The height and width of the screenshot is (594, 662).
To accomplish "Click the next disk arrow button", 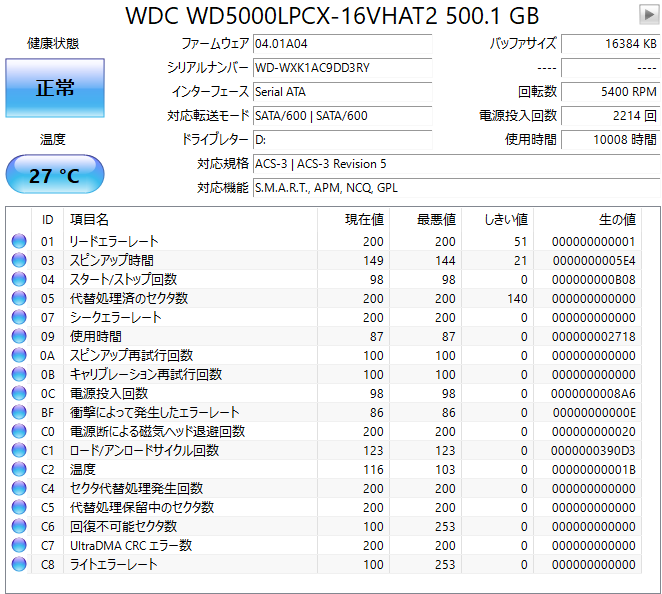I will [647, 14].
